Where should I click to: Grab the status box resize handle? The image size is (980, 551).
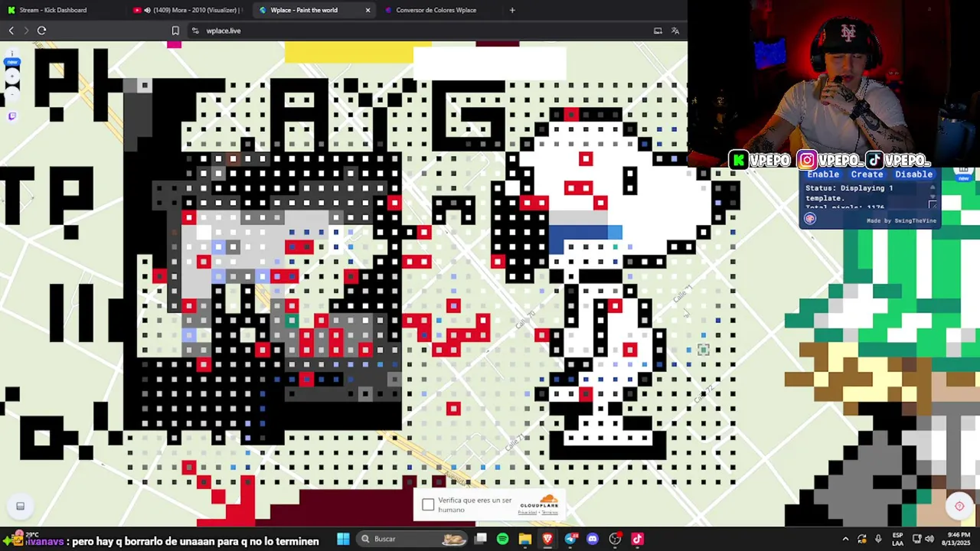932,204
